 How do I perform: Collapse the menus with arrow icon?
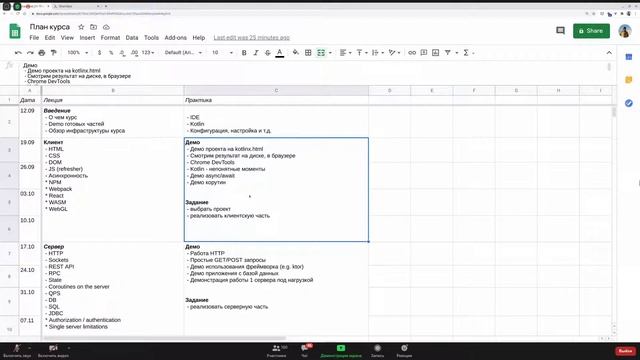(609, 53)
